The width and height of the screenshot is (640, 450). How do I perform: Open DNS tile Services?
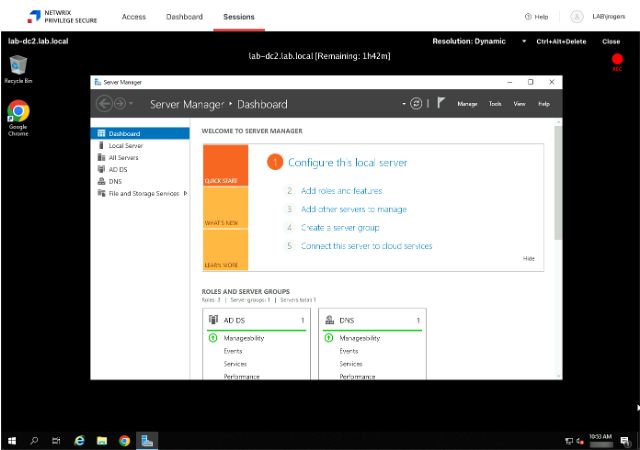(x=351, y=363)
